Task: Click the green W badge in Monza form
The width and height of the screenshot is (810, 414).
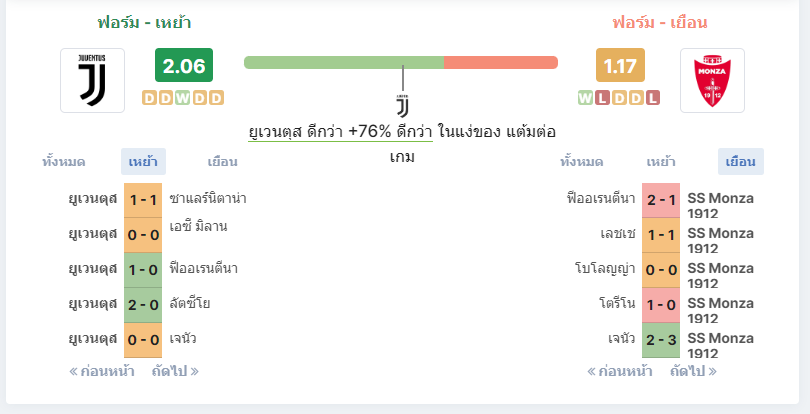Action: tap(585, 98)
